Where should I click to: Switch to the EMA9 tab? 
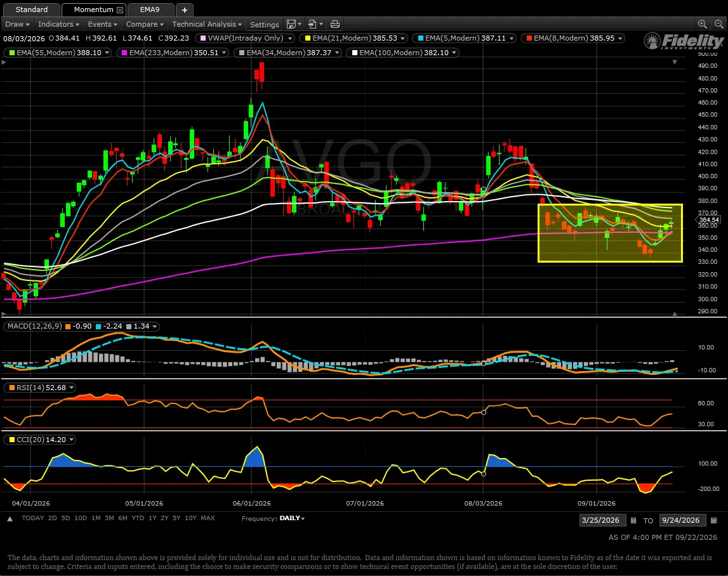(x=150, y=10)
